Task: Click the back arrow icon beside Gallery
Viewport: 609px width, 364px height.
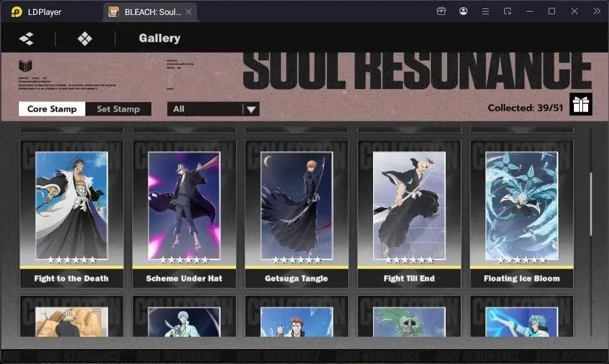Action: (x=27, y=38)
